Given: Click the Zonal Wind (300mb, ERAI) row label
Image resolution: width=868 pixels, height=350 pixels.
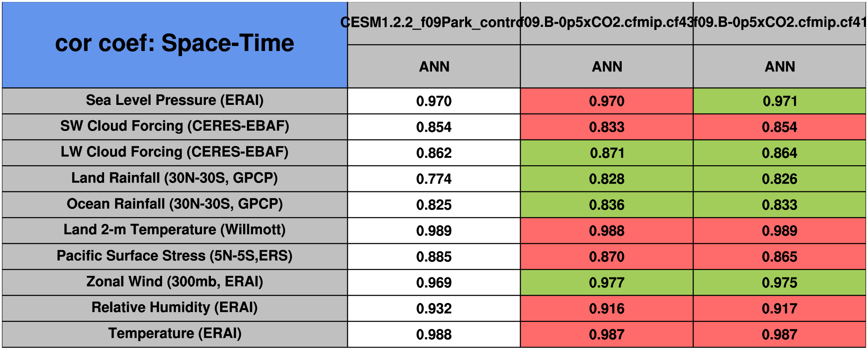Looking at the screenshot, I should 175,282.
